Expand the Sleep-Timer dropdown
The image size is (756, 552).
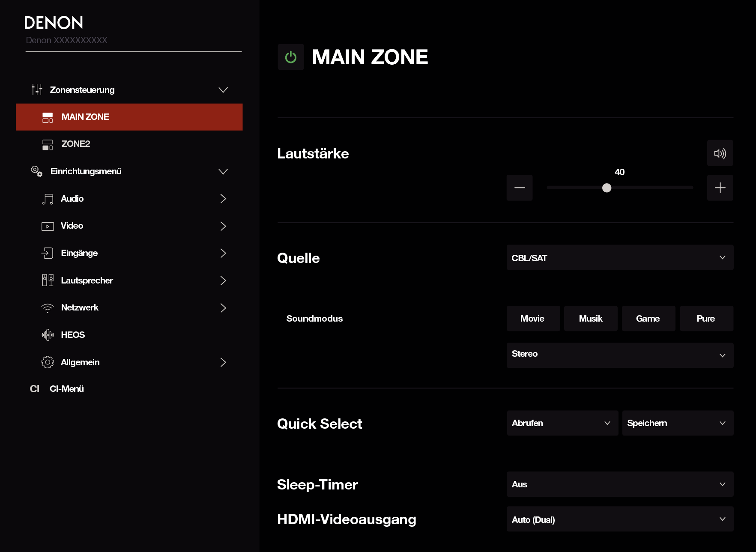(619, 484)
